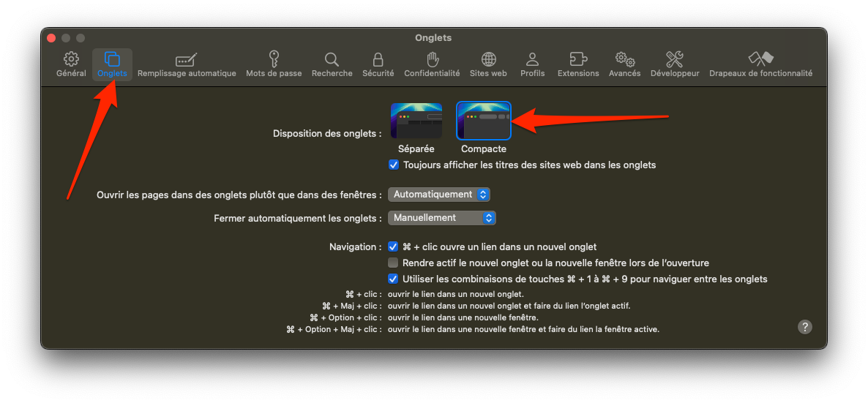
Task: Open the Automatiquement dropdown menu
Action: point(439,195)
